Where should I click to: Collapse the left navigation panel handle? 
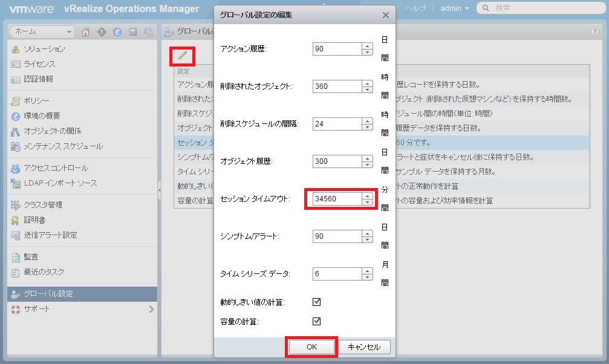[x=159, y=190]
